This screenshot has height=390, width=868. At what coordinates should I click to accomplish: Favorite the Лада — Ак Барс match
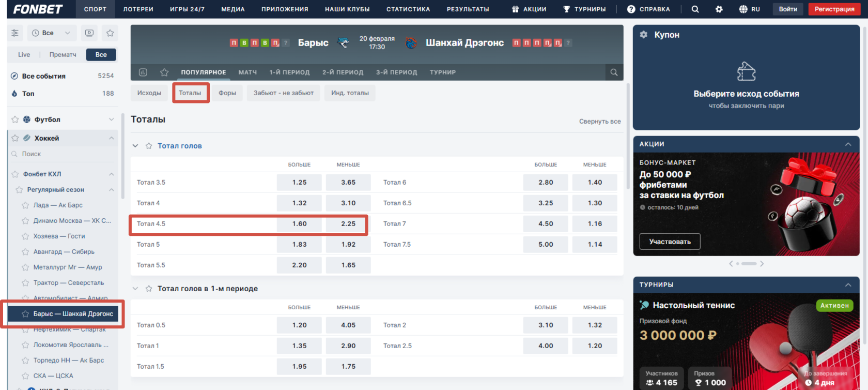pos(25,205)
